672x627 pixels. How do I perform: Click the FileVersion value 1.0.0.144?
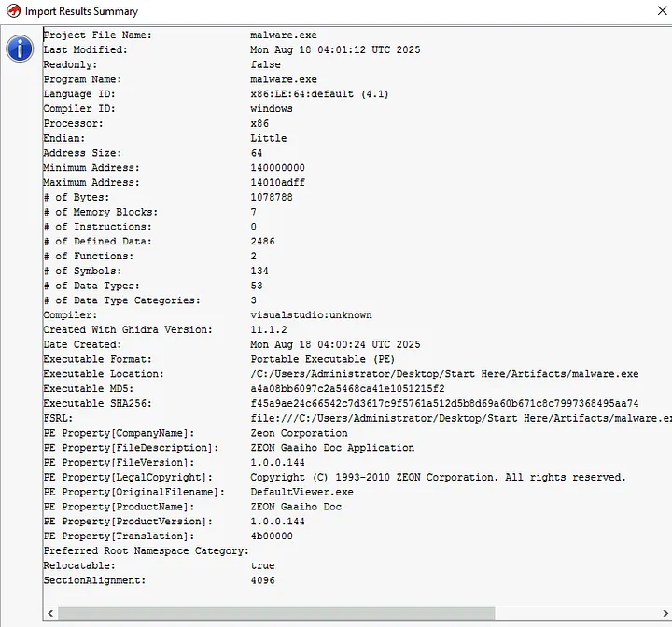pyautogui.click(x=277, y=463)
